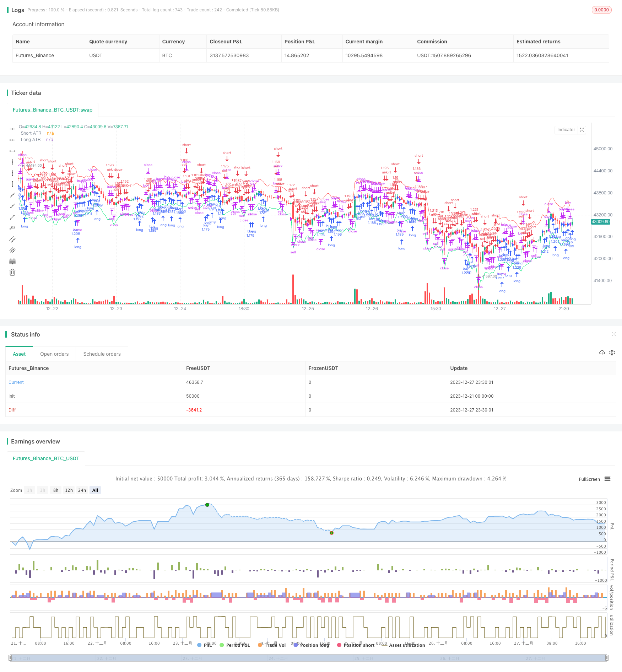Open the Indicator dropdown on chart
Viewport: 622px width, 672px height.
click(x=566, y=130)
